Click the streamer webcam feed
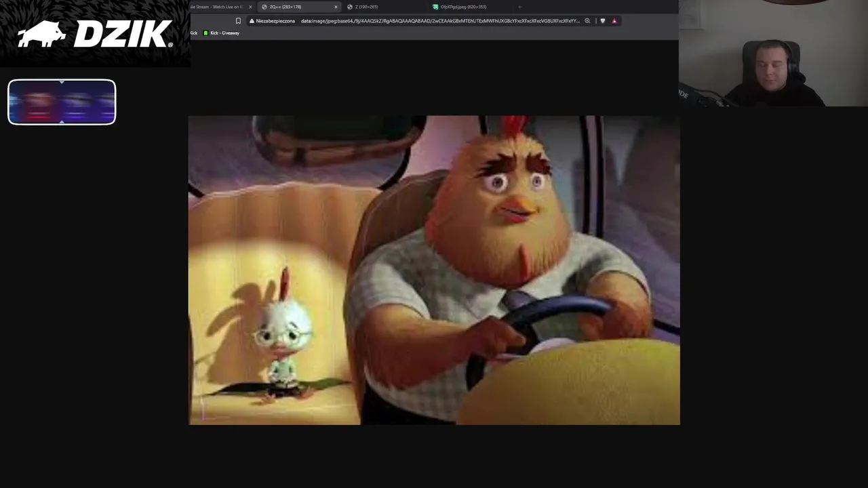The image size is (868, 488). tap(773, 54)
